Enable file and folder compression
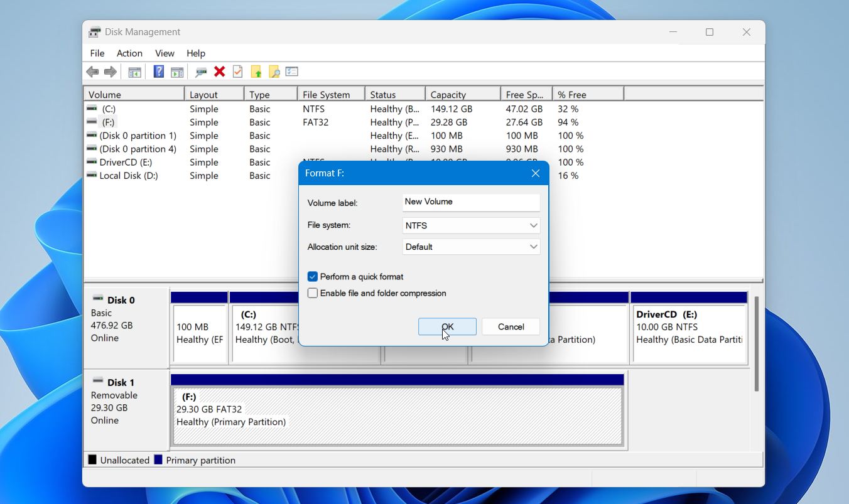This screenshot has height=504, width=849. click(312, 292)
